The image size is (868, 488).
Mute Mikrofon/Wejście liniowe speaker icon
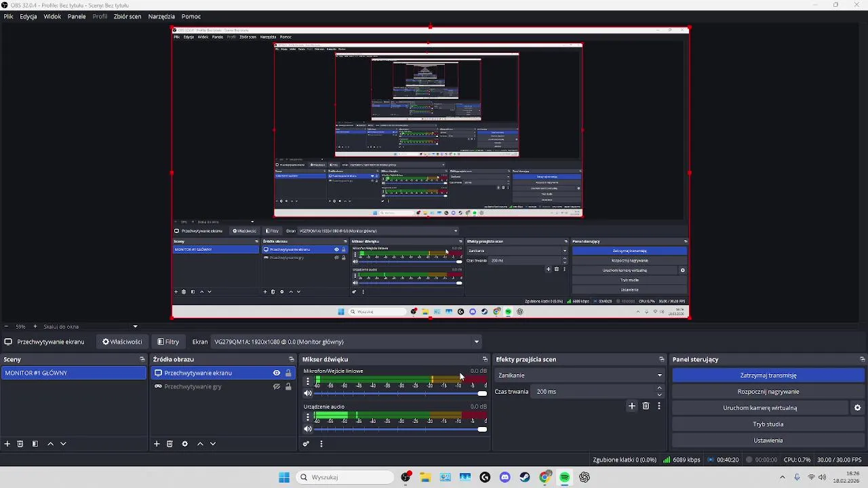coord(308,393)
